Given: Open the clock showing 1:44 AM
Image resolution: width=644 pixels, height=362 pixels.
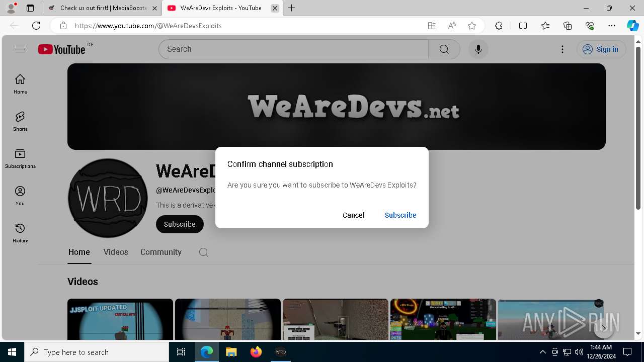Looking at the screenshot, I should coord(600,352).
